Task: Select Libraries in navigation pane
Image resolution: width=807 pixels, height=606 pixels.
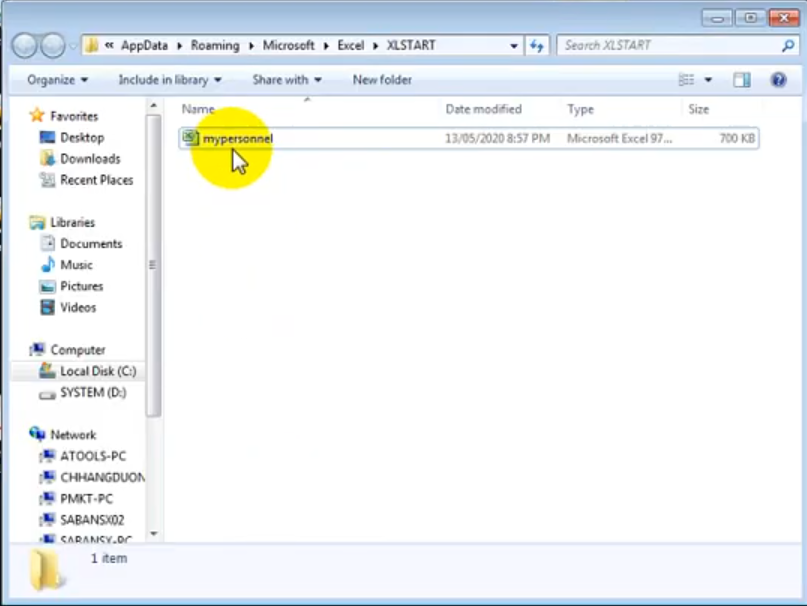Action: (x=73, y=222)
